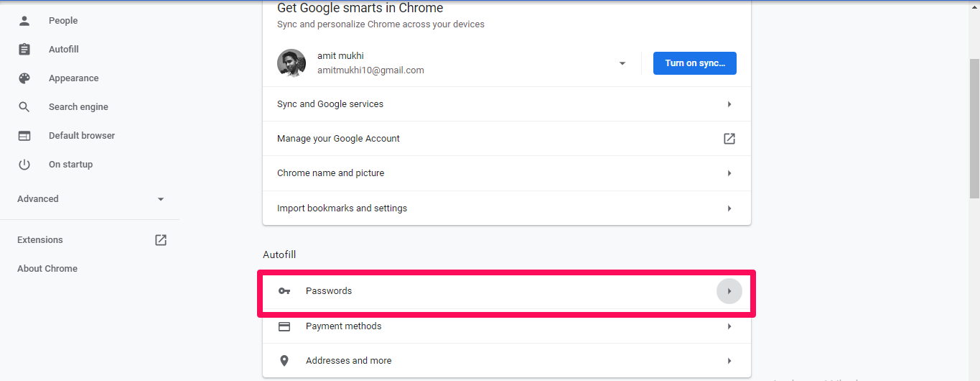Open Sync and Google services
Screen dimensions: 980x381
[x=507, y=104]
